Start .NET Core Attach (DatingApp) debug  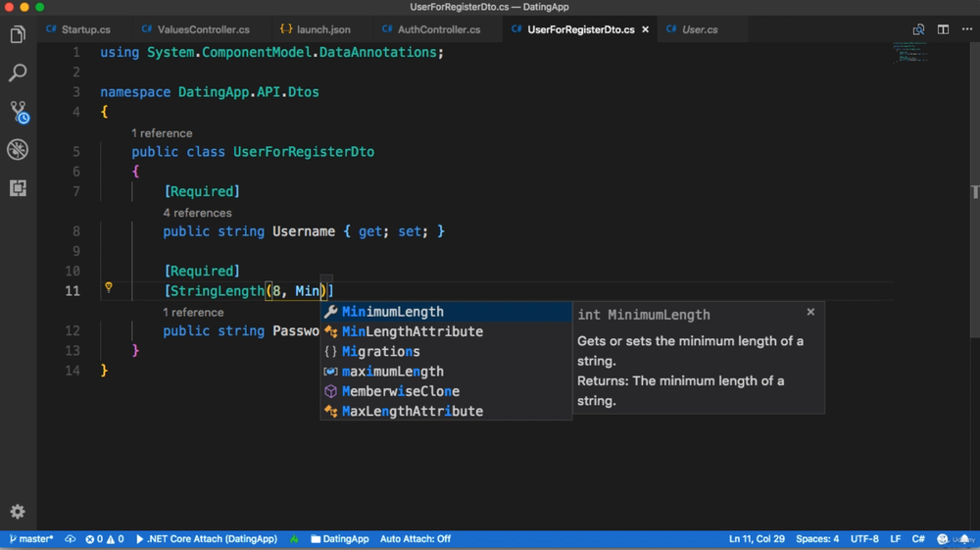pos(206,539)
